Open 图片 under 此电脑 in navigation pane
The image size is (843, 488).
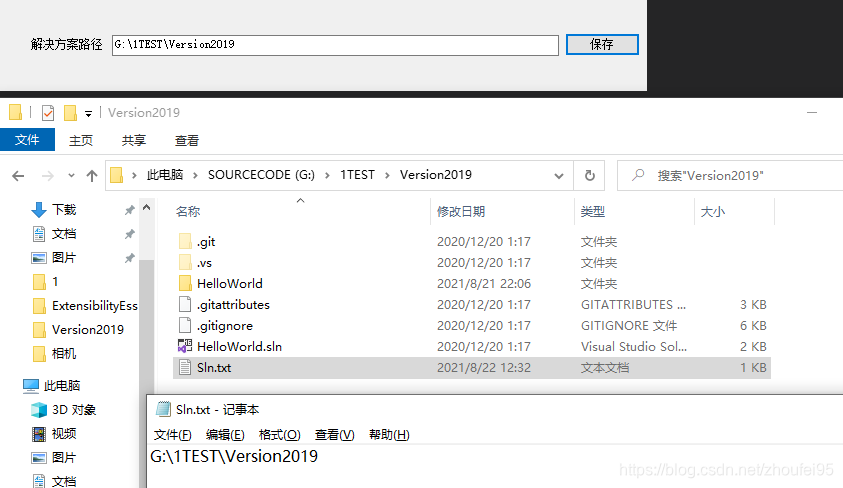(x=64, y=457)
